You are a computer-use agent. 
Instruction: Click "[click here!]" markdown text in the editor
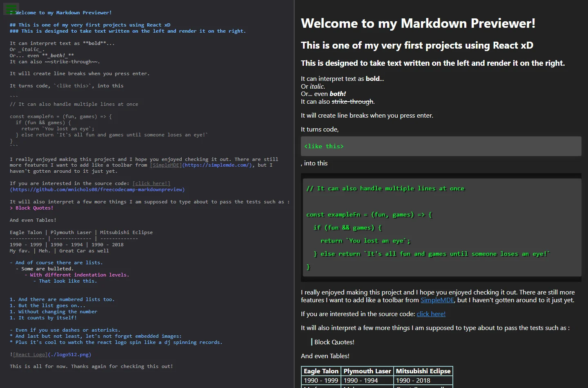(x=151, y=184)
